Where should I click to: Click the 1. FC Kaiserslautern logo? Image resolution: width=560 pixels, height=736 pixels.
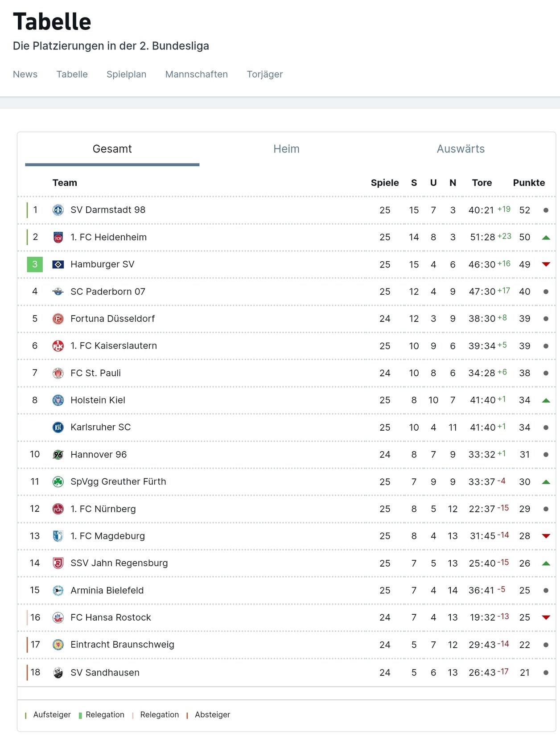point(58,346)
